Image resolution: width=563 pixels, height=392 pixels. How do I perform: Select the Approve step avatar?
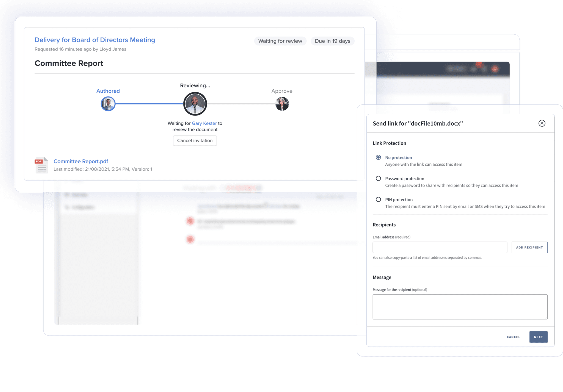282,104
